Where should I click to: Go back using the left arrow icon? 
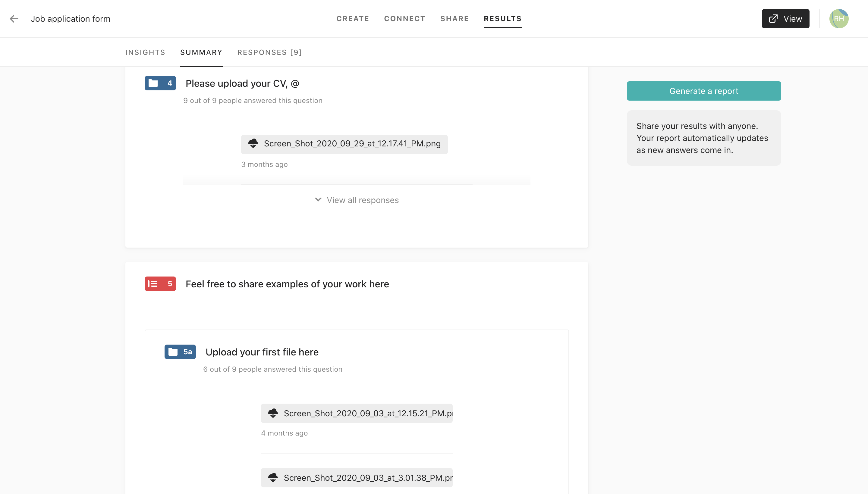pos(14,19)
